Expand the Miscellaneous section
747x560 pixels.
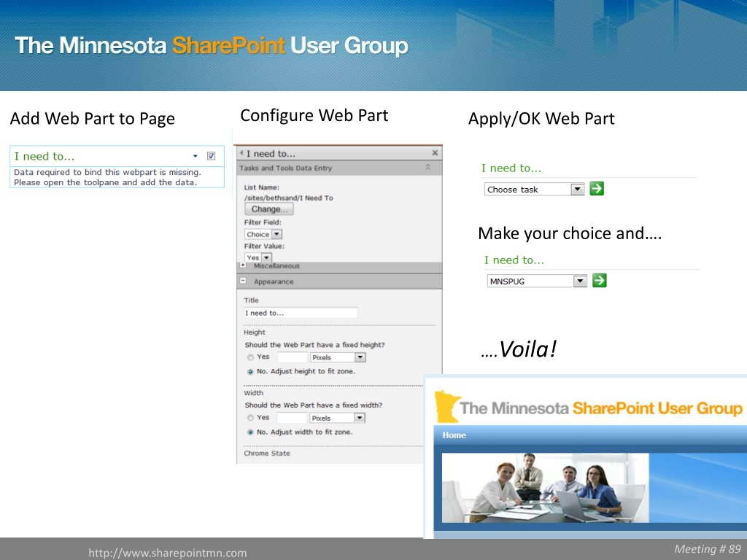click(243, 265)
